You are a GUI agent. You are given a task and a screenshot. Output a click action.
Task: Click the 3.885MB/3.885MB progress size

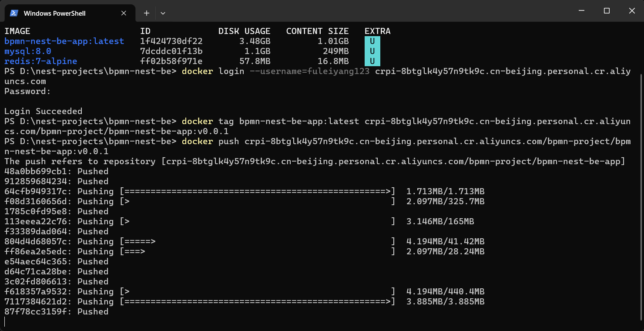[x=446, y=302]
